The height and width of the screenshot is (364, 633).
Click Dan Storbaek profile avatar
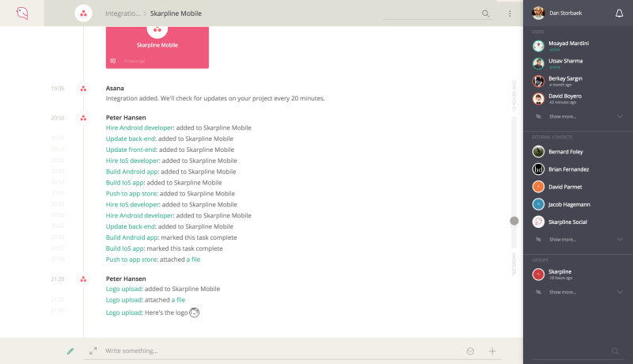tap(538, 13)
